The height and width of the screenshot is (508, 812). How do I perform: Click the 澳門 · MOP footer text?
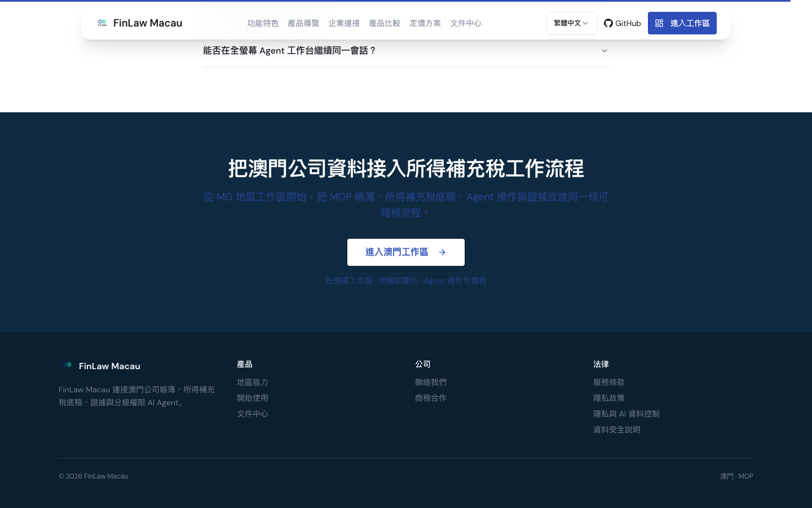click(x=736, y=476)
